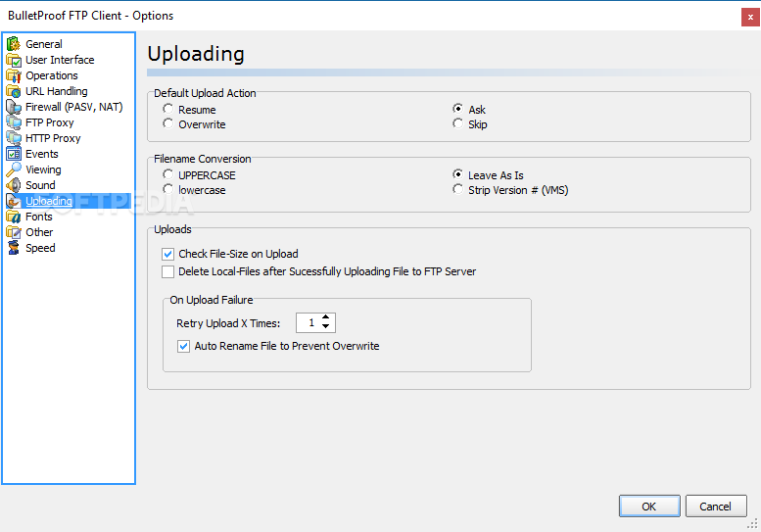Image resolution: width=761 pixels, height=532 pixels.
Task: Go to URL Handling settings
Action: [x=56, y=91]
